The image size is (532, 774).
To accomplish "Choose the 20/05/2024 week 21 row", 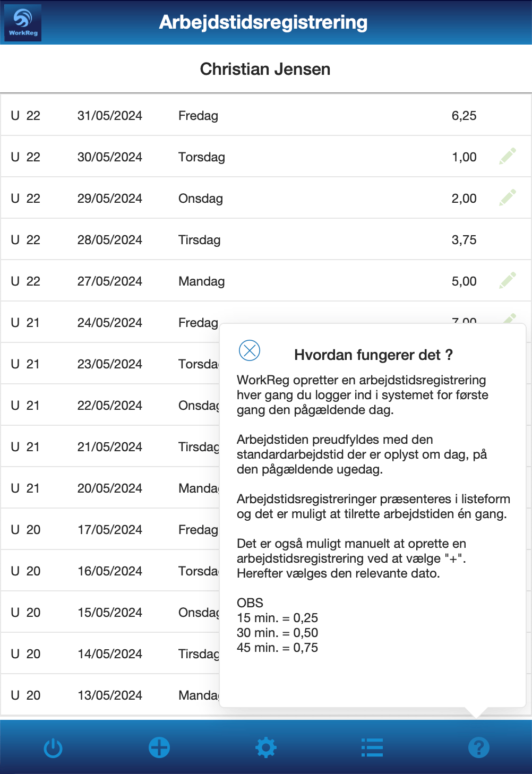I will pyautogui.click(x=110, y=488).
